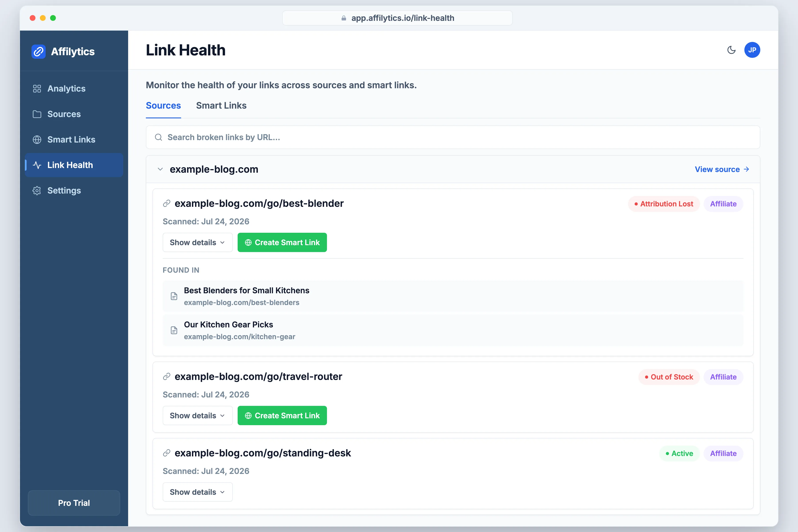Click the Pro Trial button

pos(74,503)
